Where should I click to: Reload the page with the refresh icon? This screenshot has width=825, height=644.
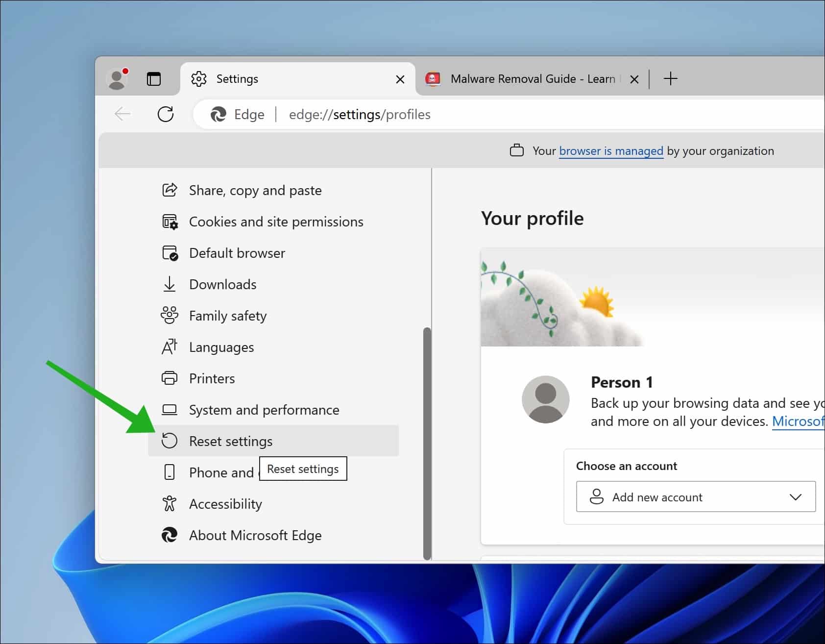[166, 114]
